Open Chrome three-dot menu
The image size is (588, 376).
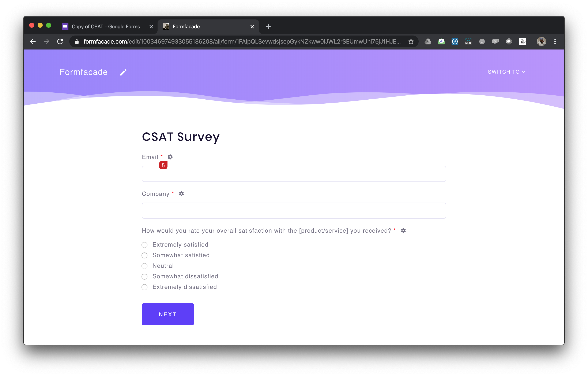pos(555,42)
